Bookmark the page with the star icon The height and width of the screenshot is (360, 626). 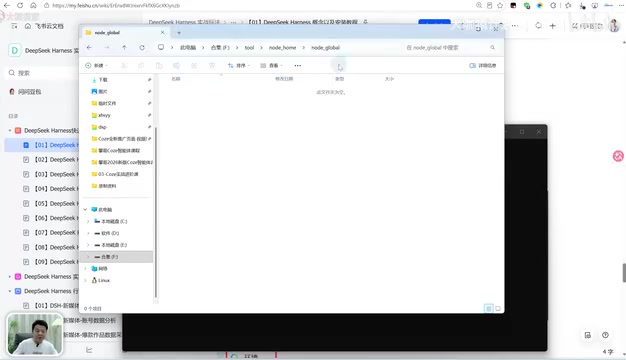pyautogui.click(x=500, y=6)
